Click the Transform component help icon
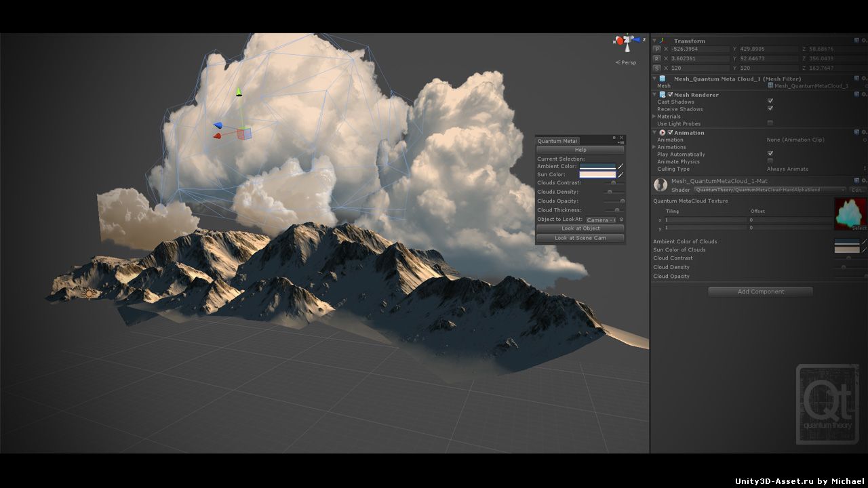Screen dimensions: 868x488 click(856, 41)
